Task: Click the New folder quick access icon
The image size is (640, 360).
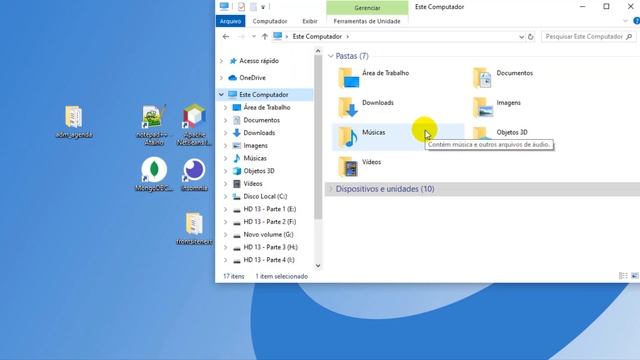Action: 253,7
